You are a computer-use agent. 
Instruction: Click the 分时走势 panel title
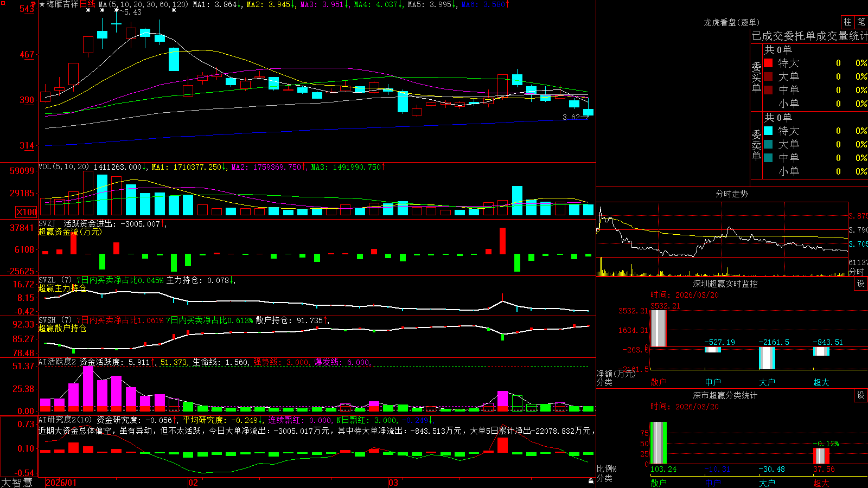[x=731, y=194]
